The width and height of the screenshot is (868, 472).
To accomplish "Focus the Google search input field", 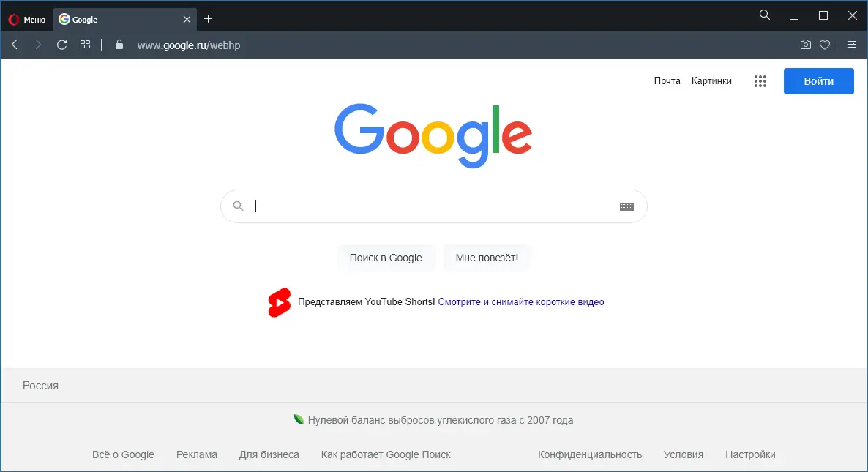I will point(434,206).
